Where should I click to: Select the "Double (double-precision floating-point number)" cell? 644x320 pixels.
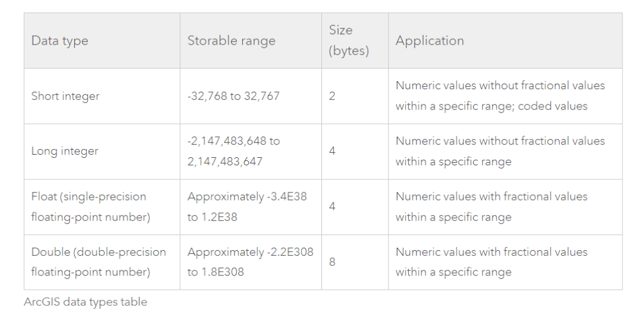coord(98,262)
